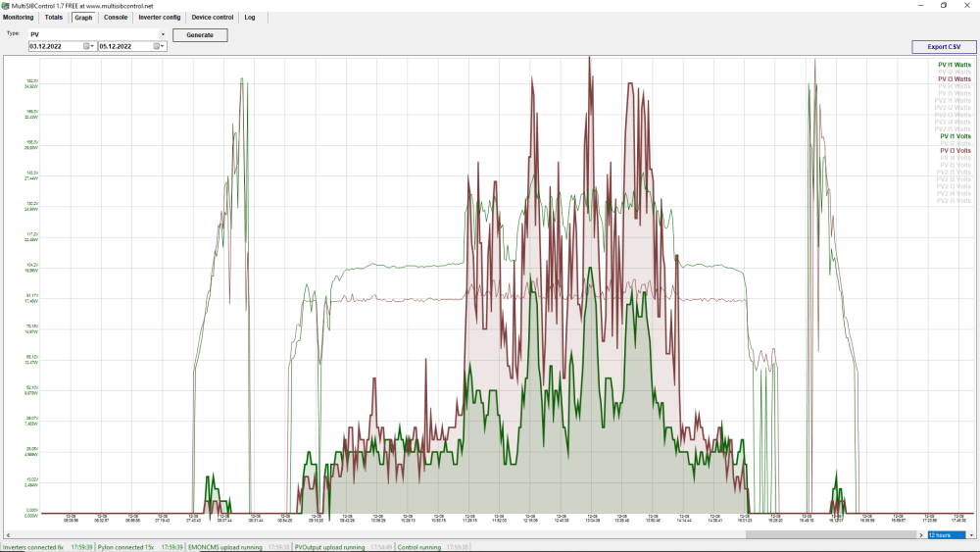Click the graph scrollbar right arrow
Viewport: 980px width, 552px height.
coord(921,535)
